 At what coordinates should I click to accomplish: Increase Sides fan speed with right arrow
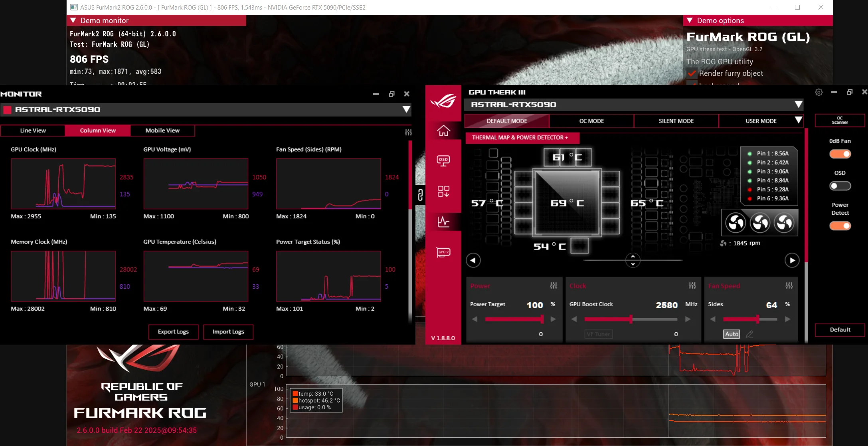tap(788, 319)
